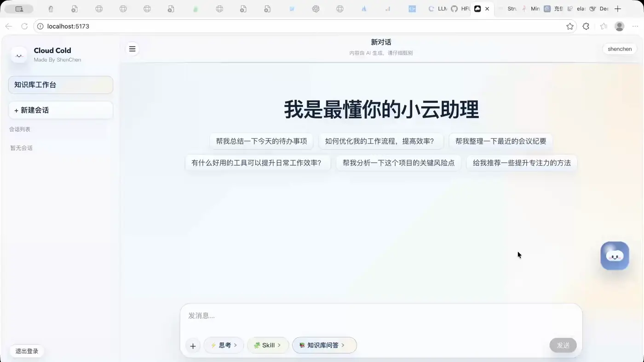The height and width of the screenshot is (362, 644).
Task: Open the floating cloud assistant bubble
Action: 615,255
